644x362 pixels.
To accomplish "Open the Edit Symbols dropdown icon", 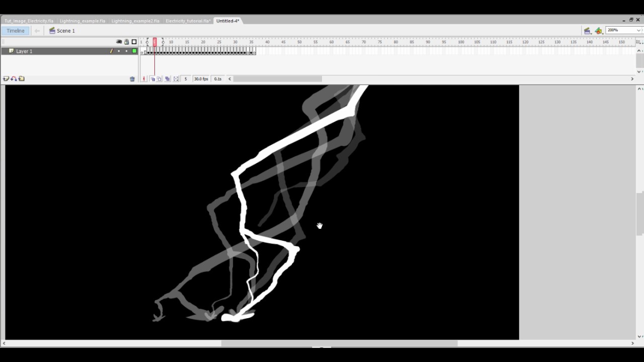I will 599,31.
